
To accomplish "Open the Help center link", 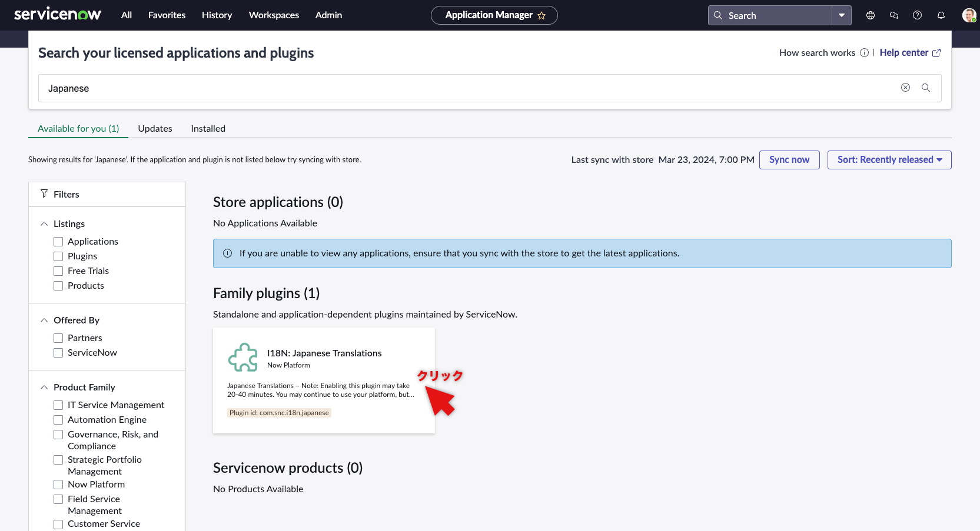I will coord(904,52).
